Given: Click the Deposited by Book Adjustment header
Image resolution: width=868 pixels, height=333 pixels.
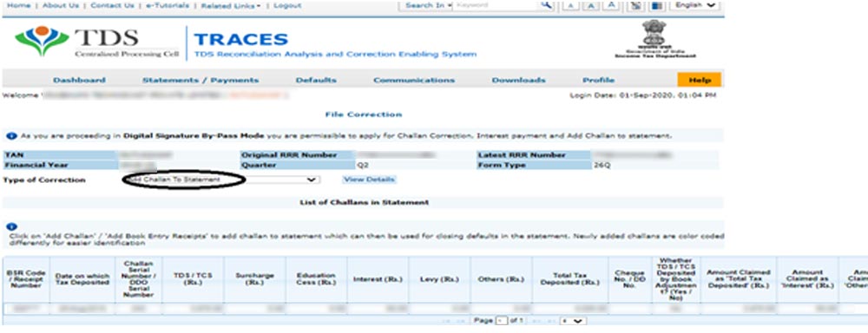Looking at the screenshot, I should click(x=676, y=279).
